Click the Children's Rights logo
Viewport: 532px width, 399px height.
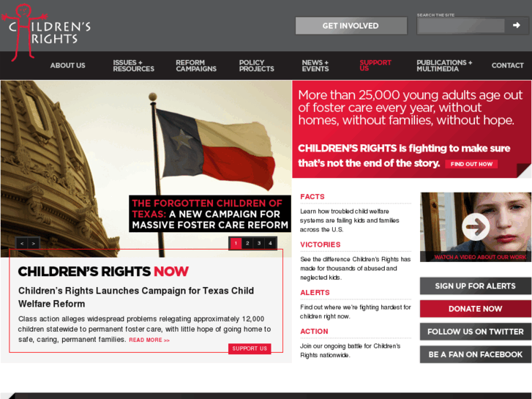46,31
